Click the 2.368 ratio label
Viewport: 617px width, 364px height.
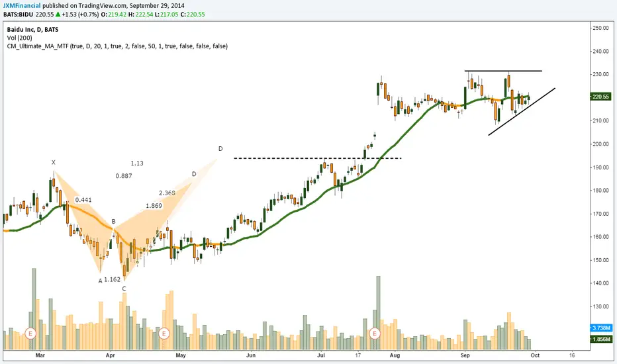pyautogui.click(x=167, y=193)
